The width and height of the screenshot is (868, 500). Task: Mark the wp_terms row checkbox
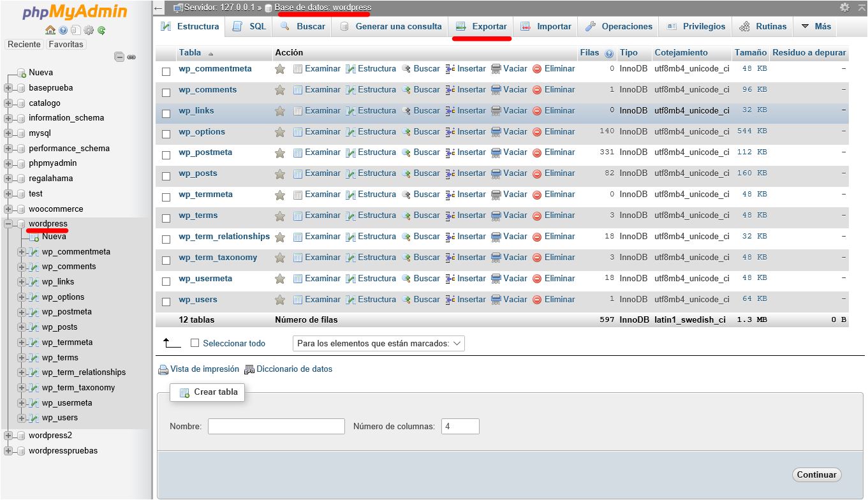pos(166,219)
